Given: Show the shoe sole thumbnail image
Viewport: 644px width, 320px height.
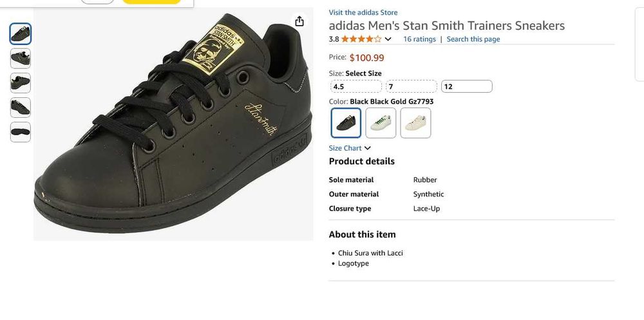Looking at the screenshot, I should (x=21, y=132).
